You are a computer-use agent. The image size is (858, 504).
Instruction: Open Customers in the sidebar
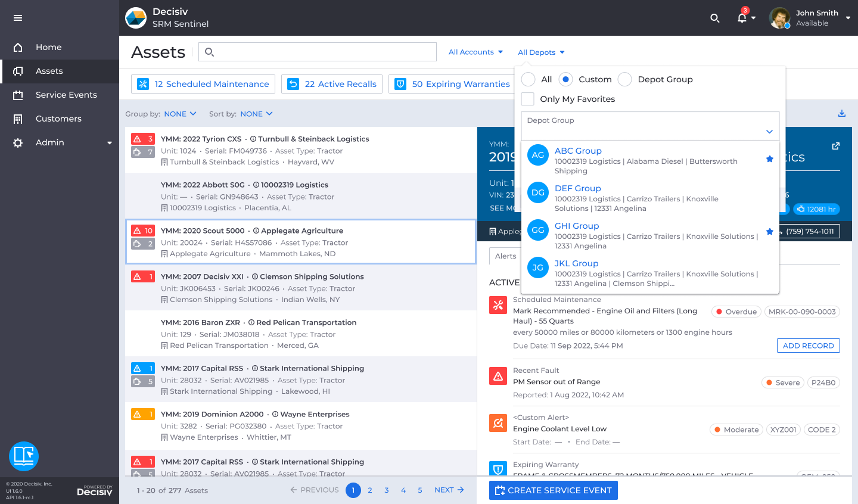60,119
